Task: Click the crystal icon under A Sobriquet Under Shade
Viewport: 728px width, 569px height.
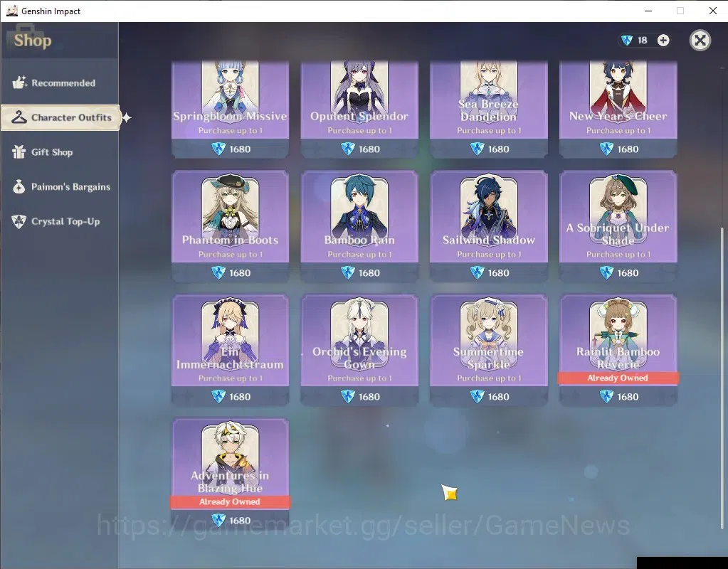Action: pos(606,272)
